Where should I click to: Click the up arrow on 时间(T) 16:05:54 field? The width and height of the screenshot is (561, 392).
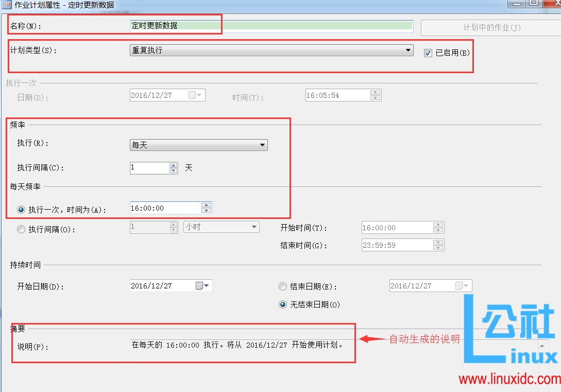(375, 93)
